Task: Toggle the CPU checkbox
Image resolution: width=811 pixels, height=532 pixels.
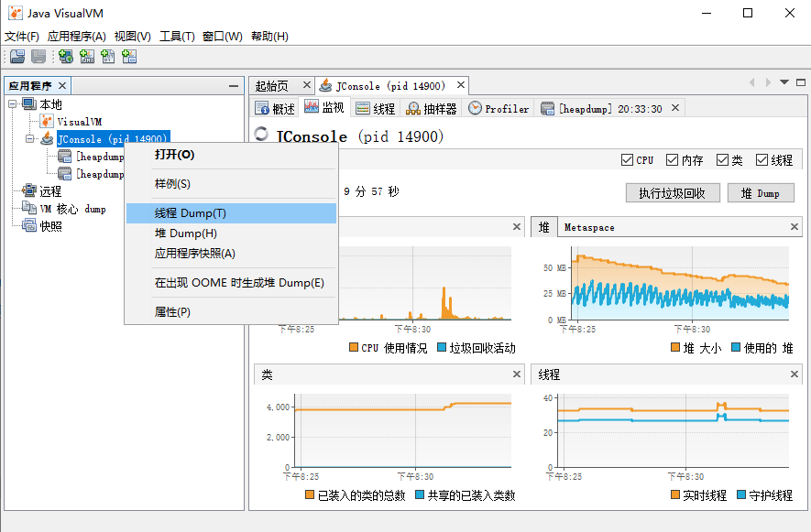Action: (627, 159)
